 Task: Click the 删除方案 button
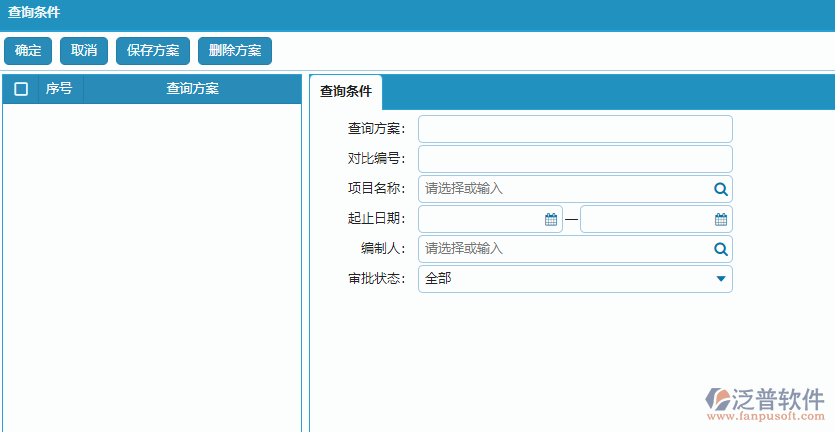[235, 51]
